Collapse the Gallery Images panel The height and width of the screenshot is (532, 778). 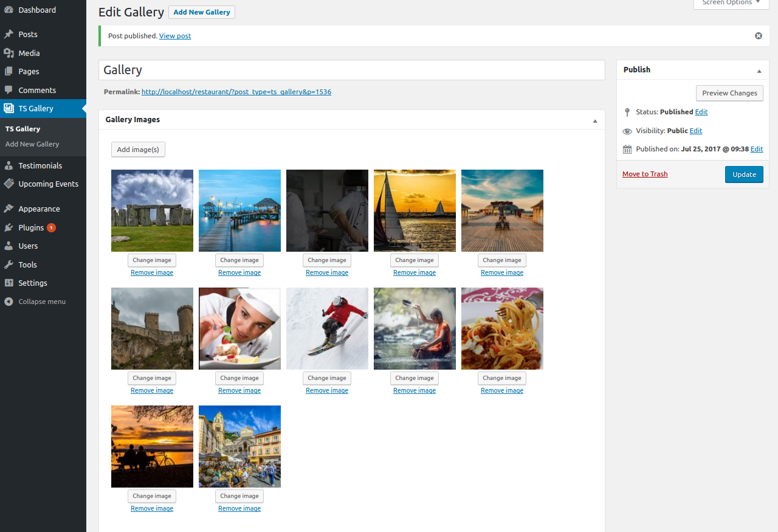595,120
